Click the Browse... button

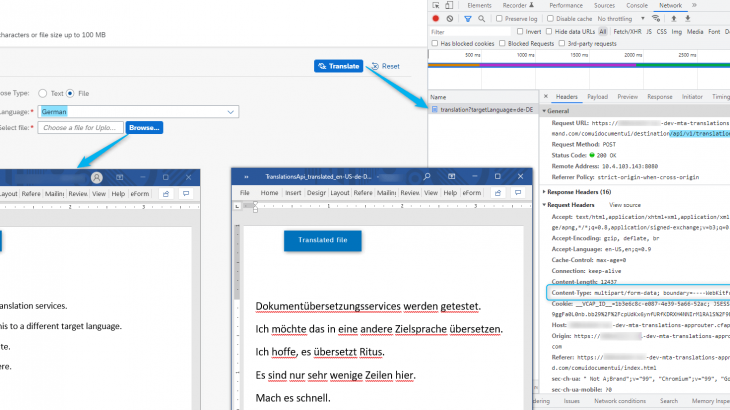[x=144, y=128]
